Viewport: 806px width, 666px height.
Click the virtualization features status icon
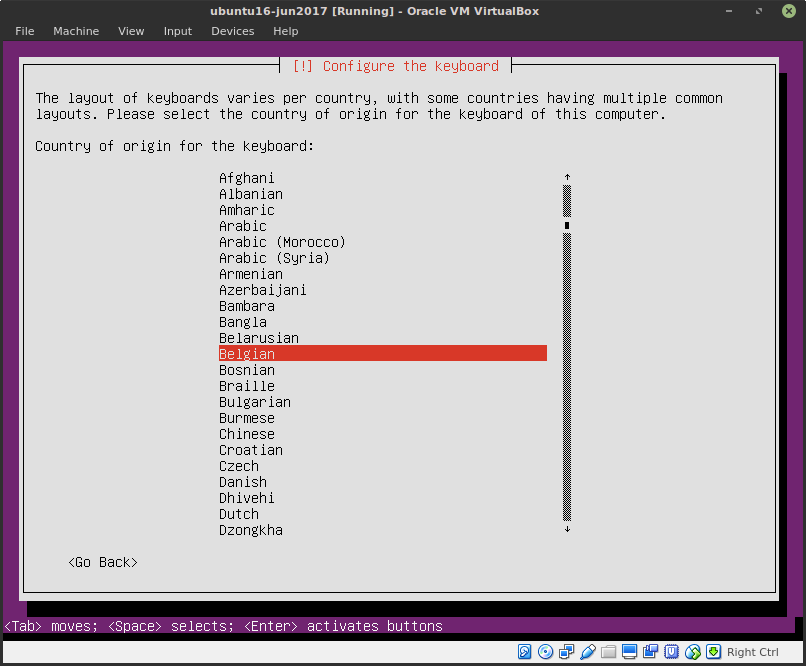[669, 651]
